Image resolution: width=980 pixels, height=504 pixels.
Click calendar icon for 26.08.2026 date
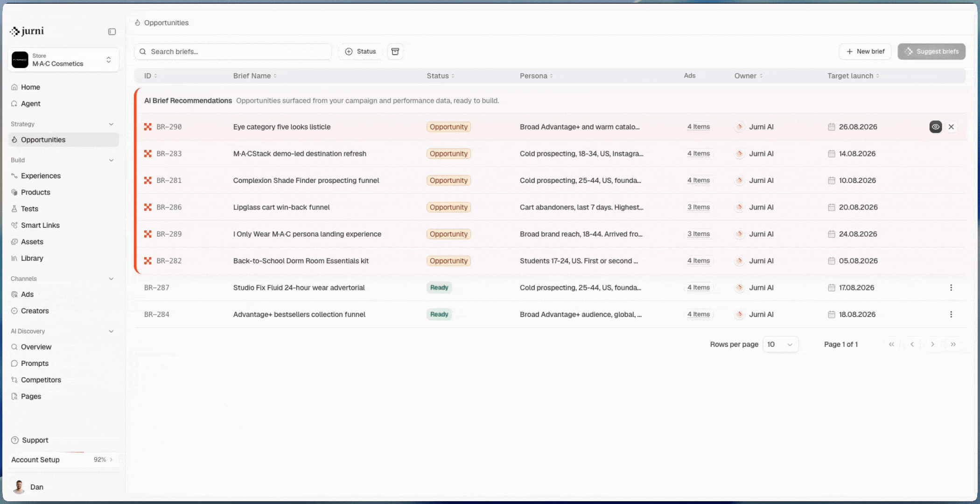(832, 127)
